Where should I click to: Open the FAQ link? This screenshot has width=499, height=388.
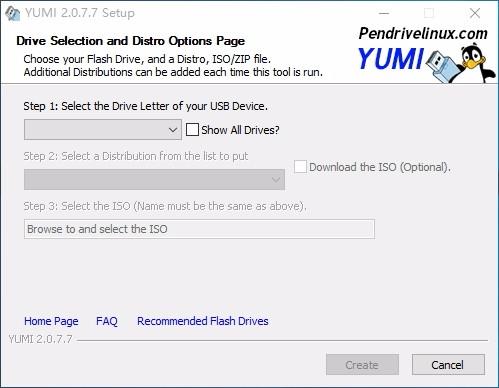[107, 321]
